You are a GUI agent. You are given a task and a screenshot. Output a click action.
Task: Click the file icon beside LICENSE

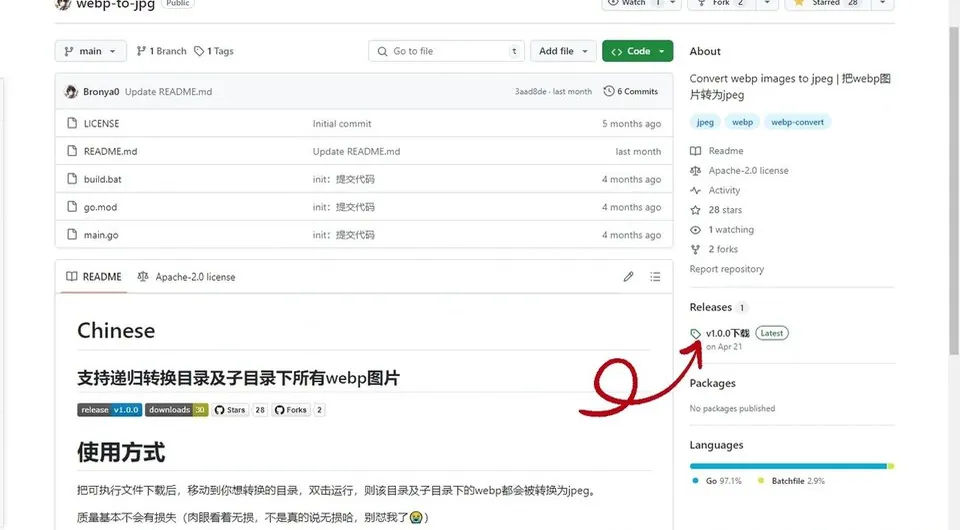[72, 123]
